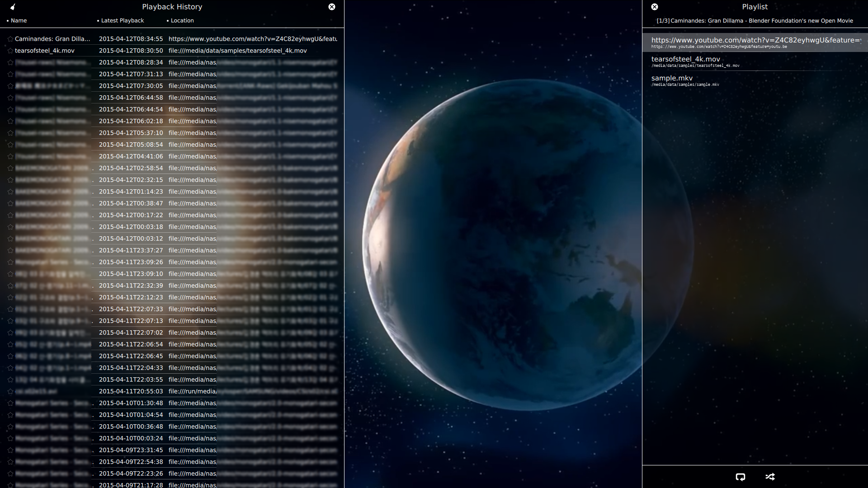Select the YouTube URL playlist item
The height and width of the screenshot is (488, 868).
pos(755,42)
